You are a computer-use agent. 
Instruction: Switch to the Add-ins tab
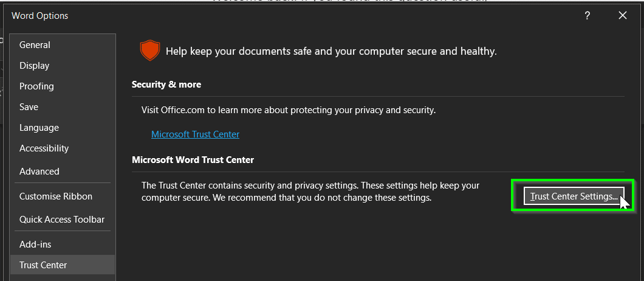[35, 245]
